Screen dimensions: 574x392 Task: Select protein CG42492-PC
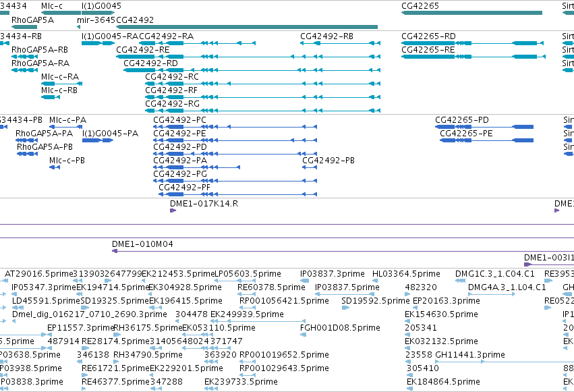click(235, 127)
